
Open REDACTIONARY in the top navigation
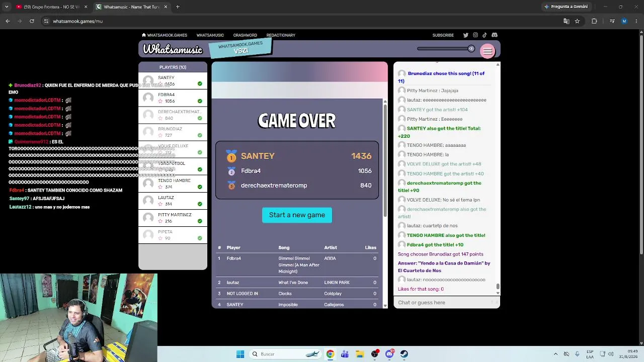click(x=281, y=35)
